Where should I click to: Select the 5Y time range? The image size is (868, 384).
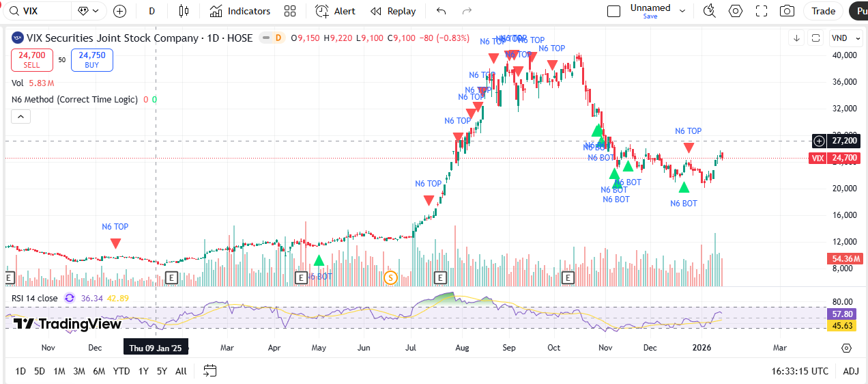click(162, 371)
